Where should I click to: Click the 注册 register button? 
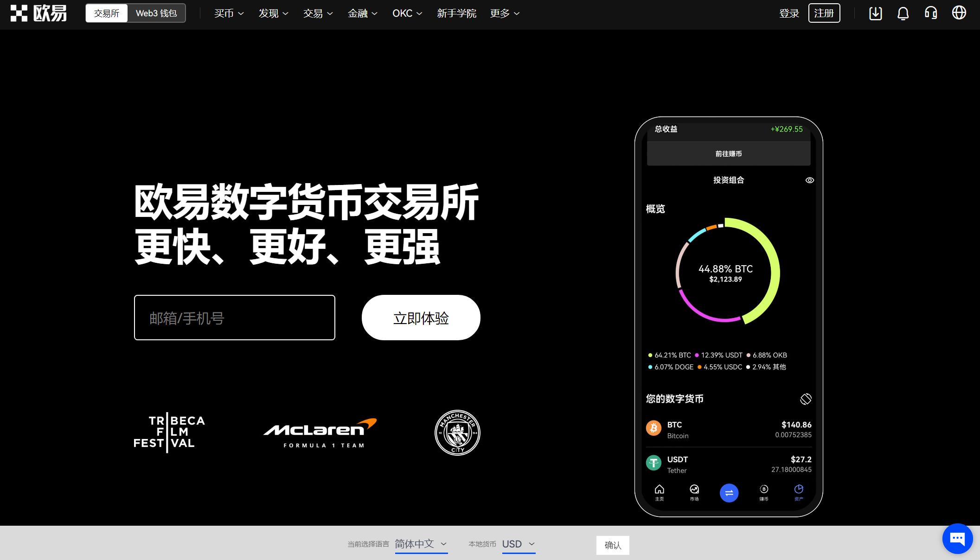[825, 13]
